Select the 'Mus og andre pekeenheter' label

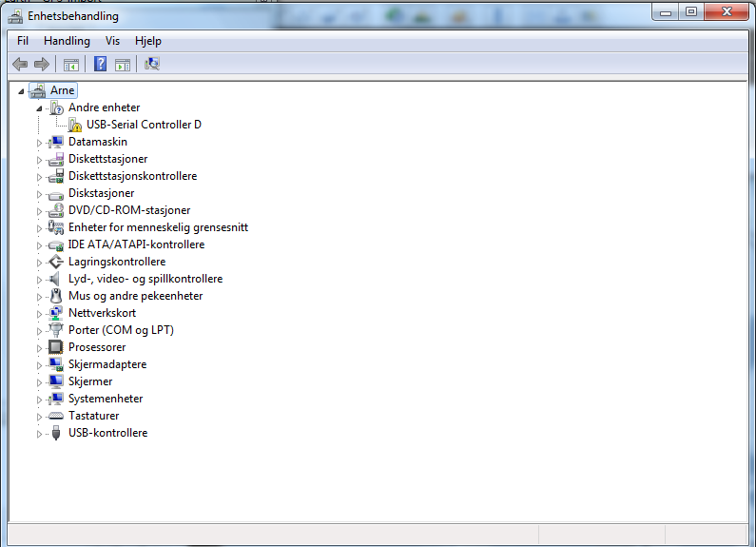[x=135, y=296]
